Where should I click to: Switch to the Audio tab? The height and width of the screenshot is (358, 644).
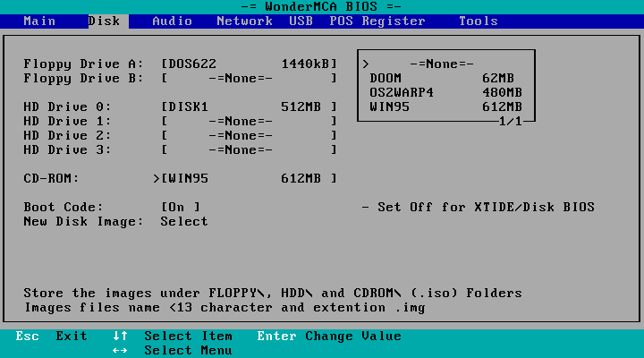click(x=172, y=21)
